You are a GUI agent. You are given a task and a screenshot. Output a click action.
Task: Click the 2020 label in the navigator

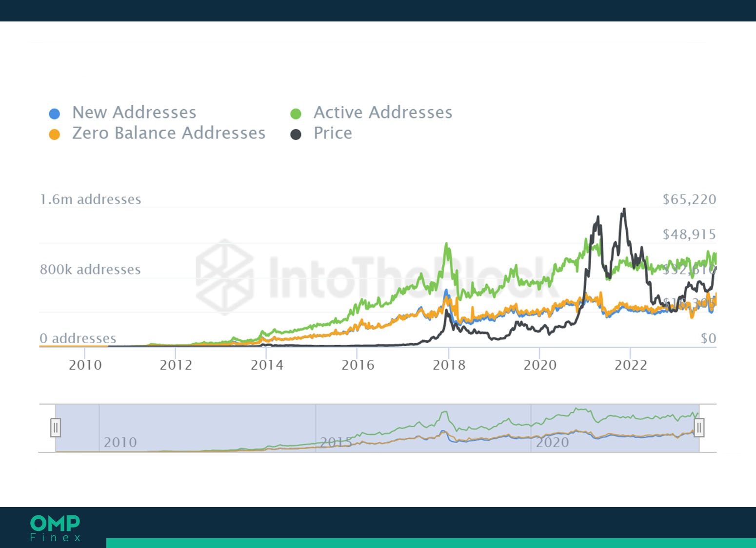[x=553, y=442]
